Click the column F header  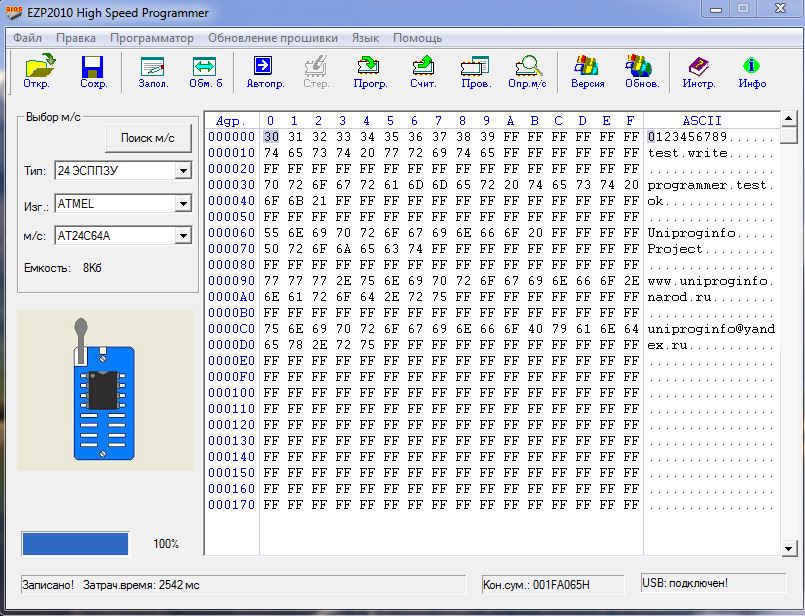[x=630, y=121]
